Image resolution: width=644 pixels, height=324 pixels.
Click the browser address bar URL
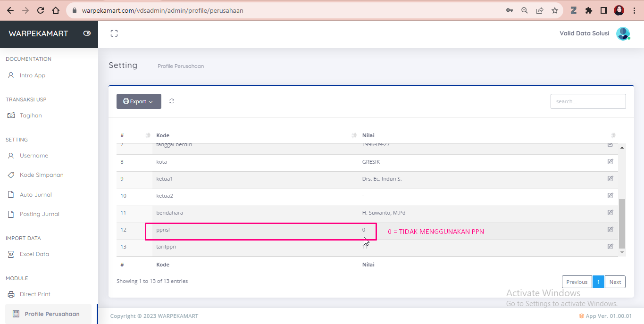pyautogui.click(x=163, y=10)
